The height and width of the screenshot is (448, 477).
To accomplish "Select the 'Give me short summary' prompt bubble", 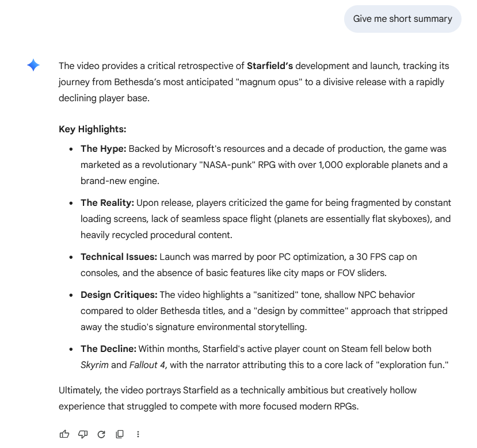I will tap(402, 19).
